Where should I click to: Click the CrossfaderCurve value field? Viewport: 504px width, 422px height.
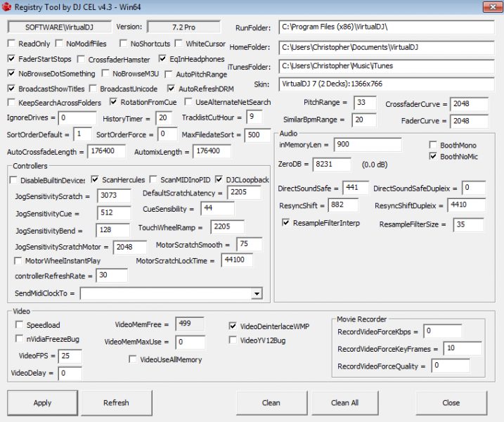pos(469,104)
